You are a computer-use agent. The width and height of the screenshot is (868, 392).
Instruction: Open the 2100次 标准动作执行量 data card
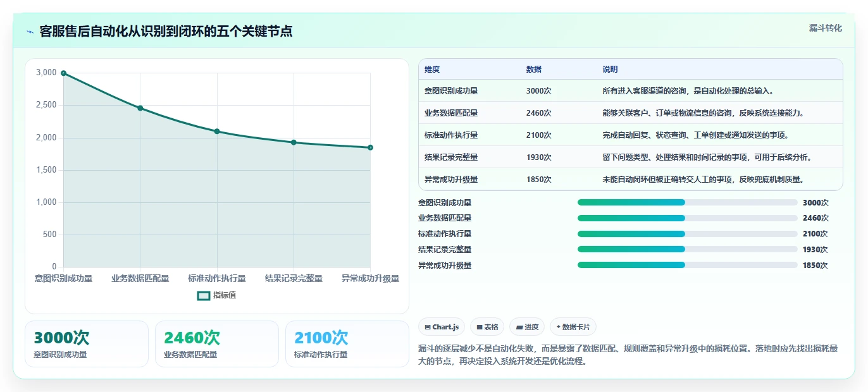[347, 344]
